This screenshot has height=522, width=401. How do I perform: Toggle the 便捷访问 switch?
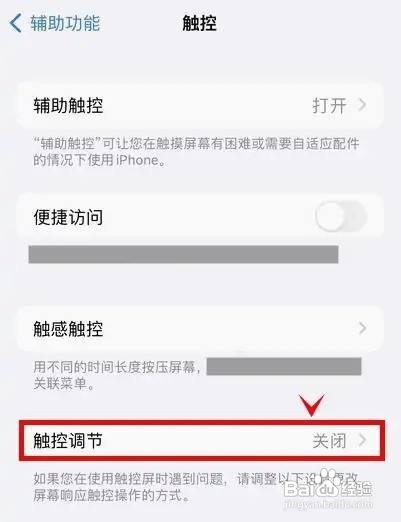click(341, 217)
